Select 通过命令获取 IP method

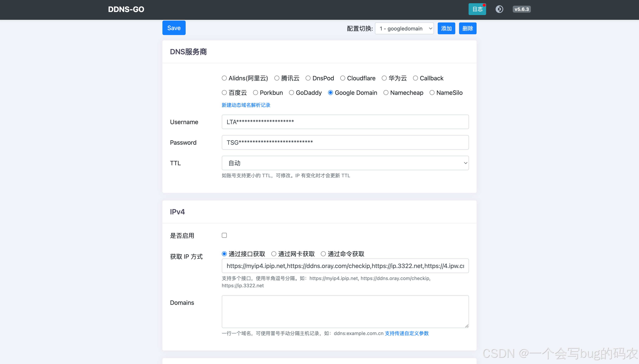pyautogui.click(x=323, y=254)
